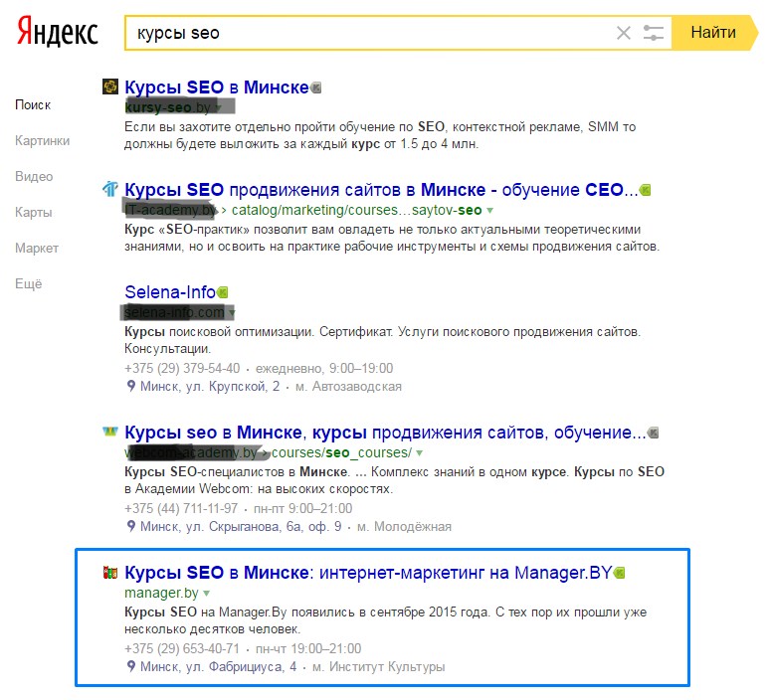Image resolution: width=770 pixels, height=700 pixels.
Task: Open the Selena-Info result title
Action: coord(170,292)
